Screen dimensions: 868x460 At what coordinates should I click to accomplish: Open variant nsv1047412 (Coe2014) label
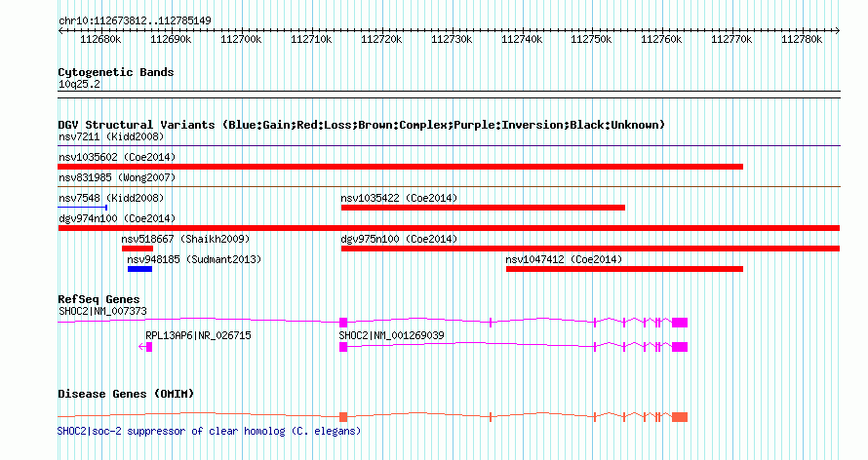564,259
